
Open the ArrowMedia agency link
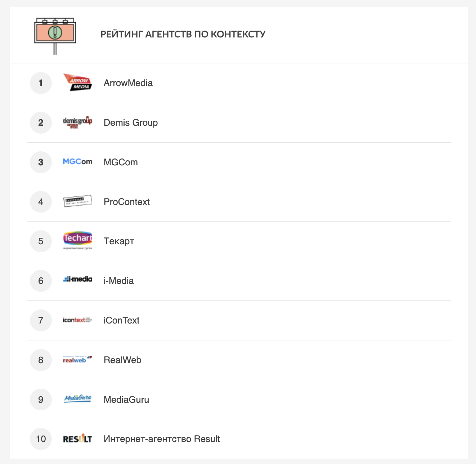128,83
